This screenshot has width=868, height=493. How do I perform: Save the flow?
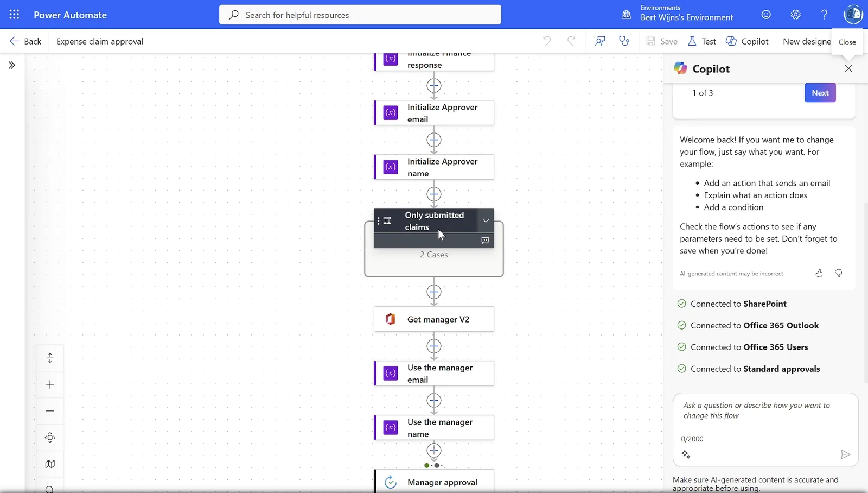coord(662,41)
